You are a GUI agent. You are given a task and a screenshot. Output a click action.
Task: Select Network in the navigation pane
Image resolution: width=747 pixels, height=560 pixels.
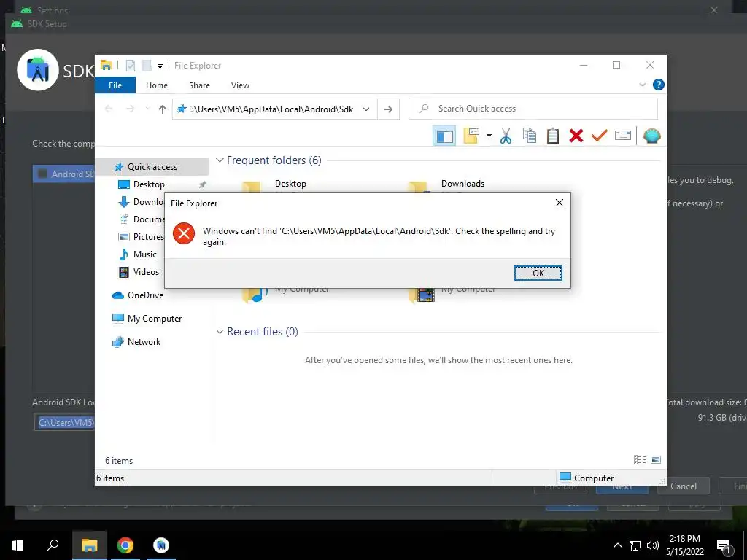(x=144, y=342)
